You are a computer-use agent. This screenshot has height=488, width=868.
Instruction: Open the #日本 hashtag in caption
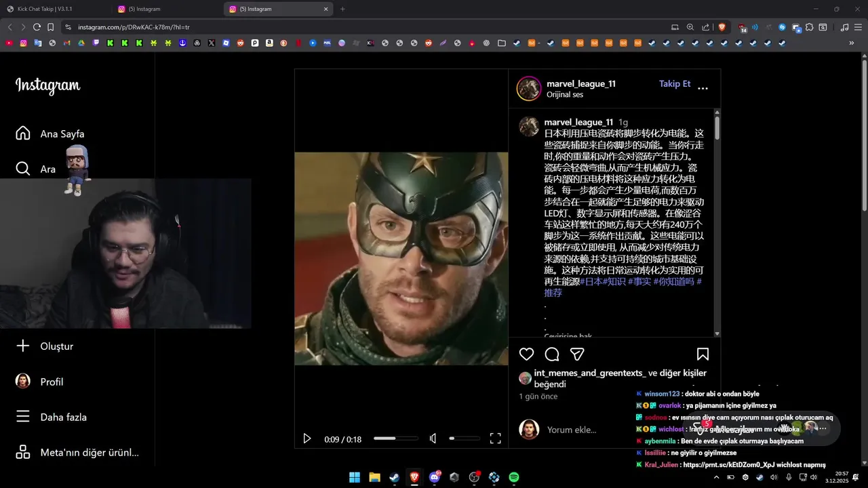click(x=591, y=281)
